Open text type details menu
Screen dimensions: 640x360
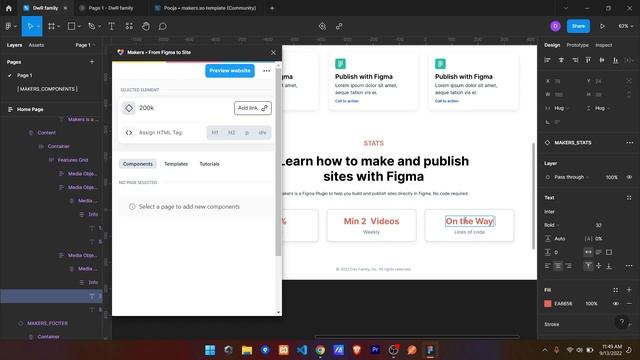[x=629, y=266]
